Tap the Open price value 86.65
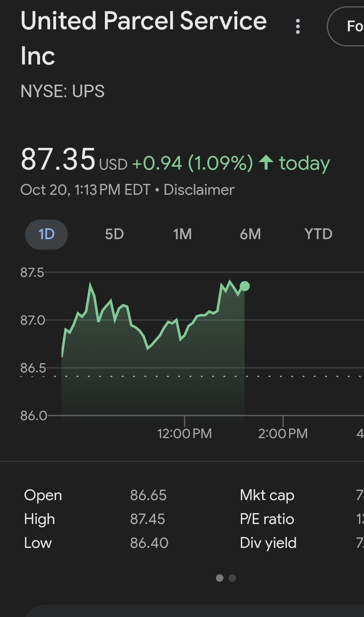The width and height of the screenshot is (364, 617). [x=148, y=495]
